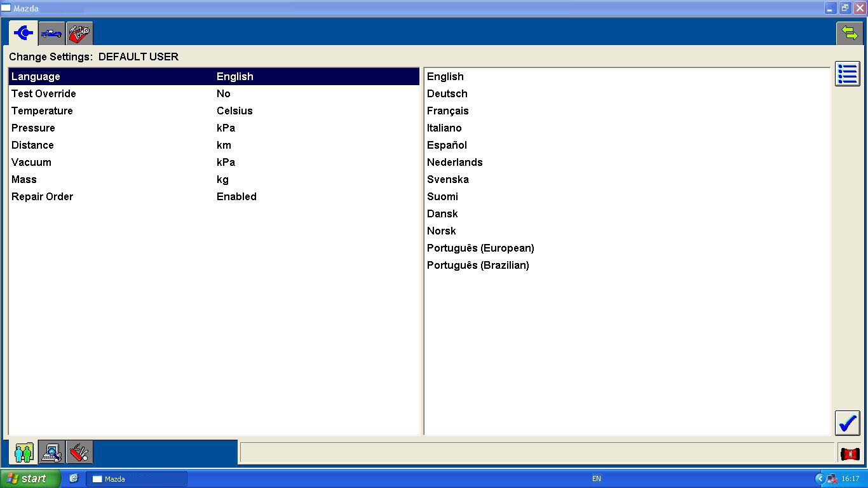Open the two-people user settings tab
Image resolution: width=868 pixels, height=488 pixels.
pos(24,452)
